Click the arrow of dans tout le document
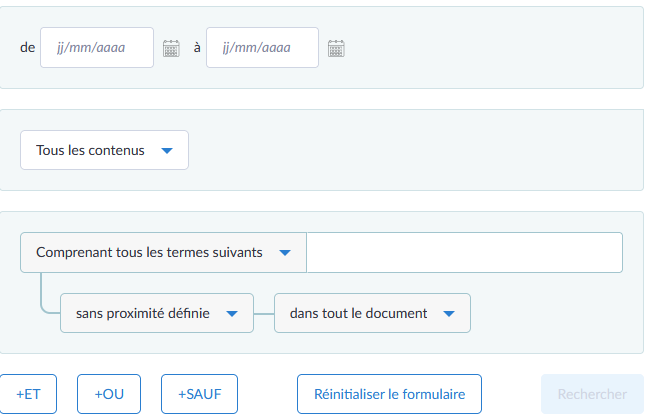The image size is (653, 417). click(449, 313)
